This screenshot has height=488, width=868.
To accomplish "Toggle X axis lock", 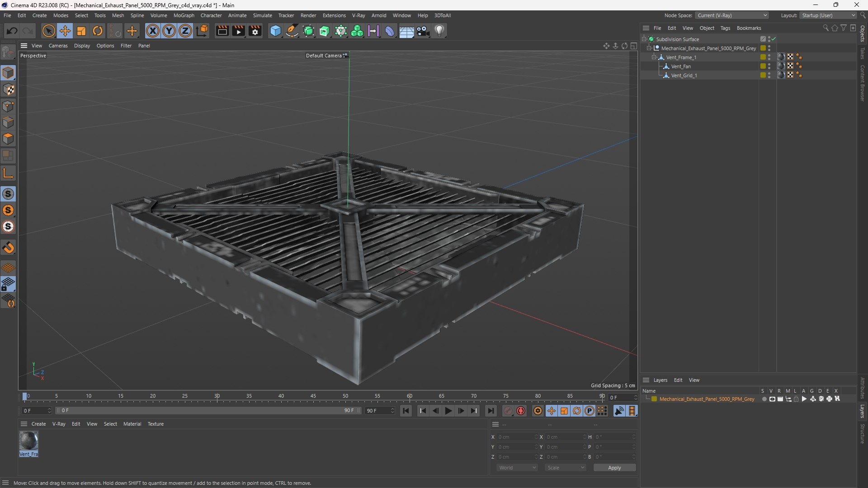I will click(153, 31).
